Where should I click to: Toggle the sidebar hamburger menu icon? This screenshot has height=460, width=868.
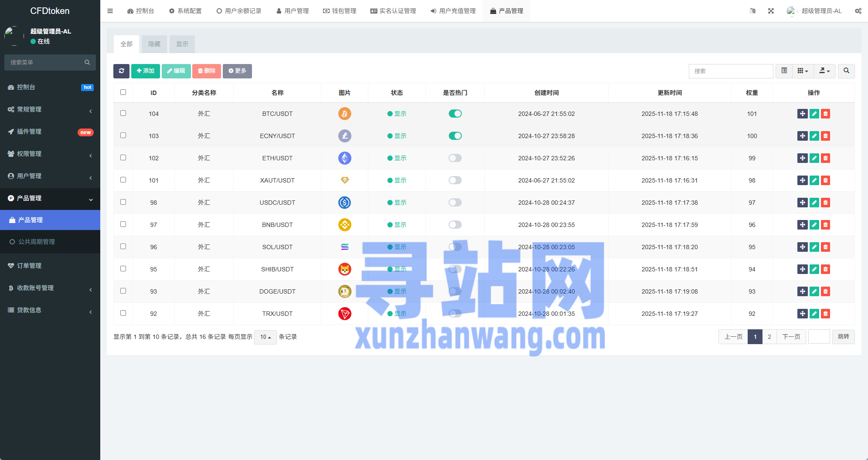pyautogui.click(x=110, y=11)
